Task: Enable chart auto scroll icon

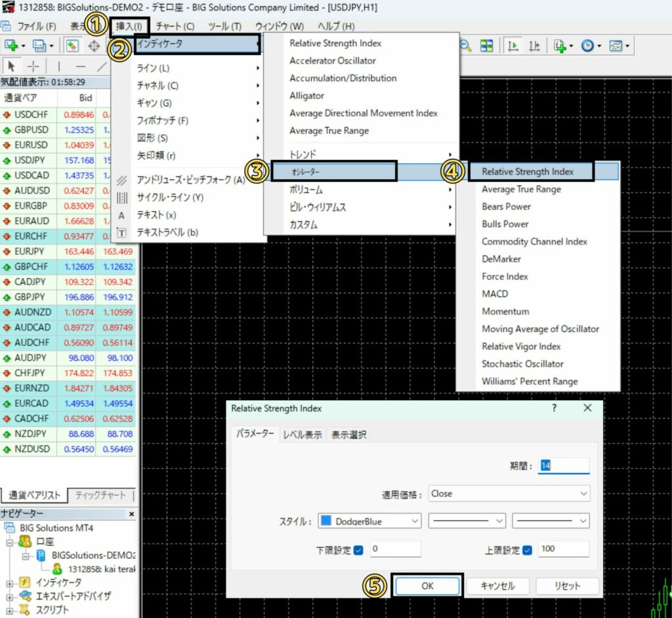Action: coord(514,45)
